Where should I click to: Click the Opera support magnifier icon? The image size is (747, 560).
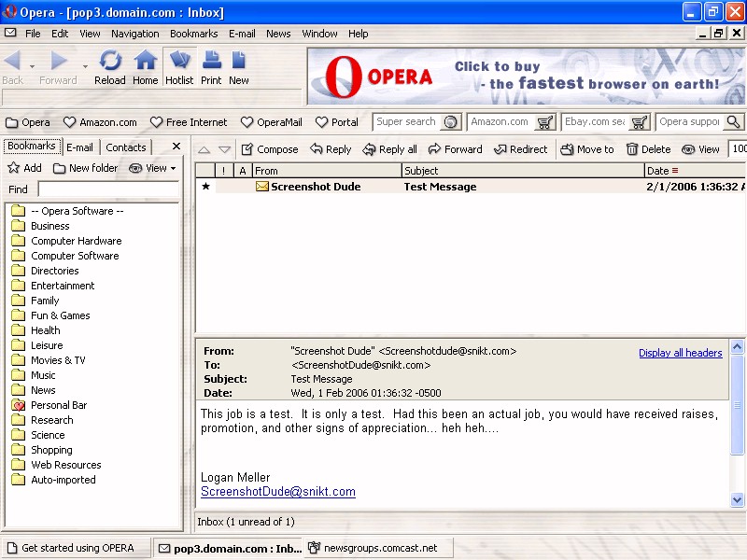733,122
